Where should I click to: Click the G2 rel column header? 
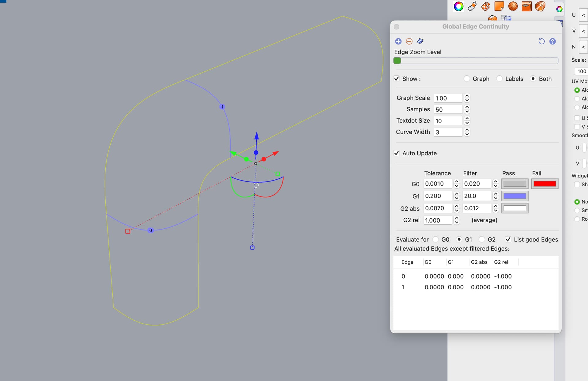tap(505, 262)
